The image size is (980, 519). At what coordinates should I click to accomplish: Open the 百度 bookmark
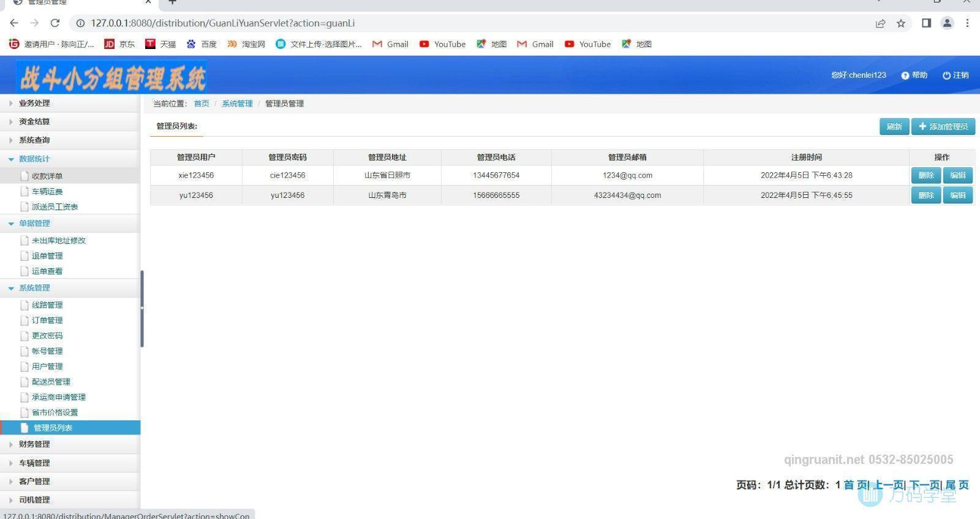tap(202, 44)
